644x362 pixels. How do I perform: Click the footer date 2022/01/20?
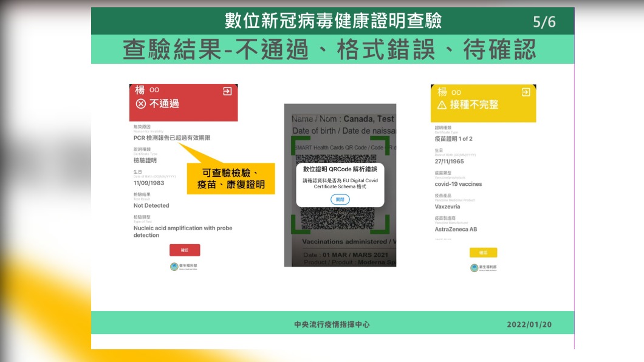[x=529, y=325]
